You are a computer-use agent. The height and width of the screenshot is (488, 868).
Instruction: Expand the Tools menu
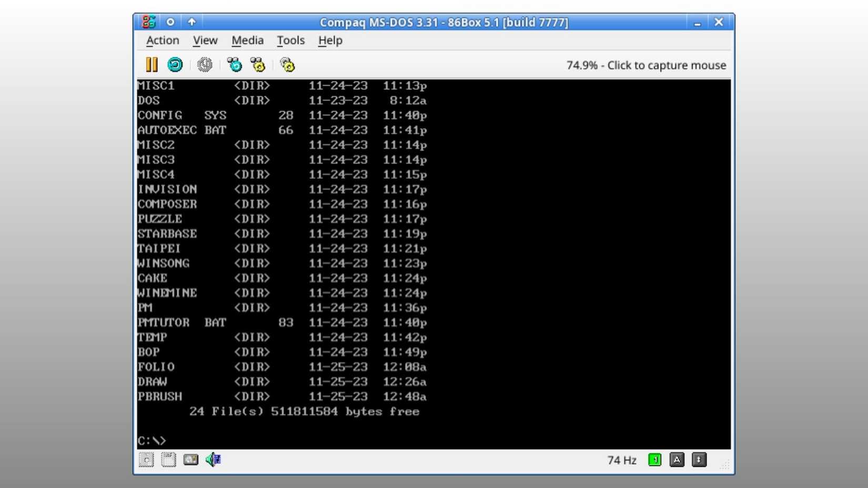291,40
